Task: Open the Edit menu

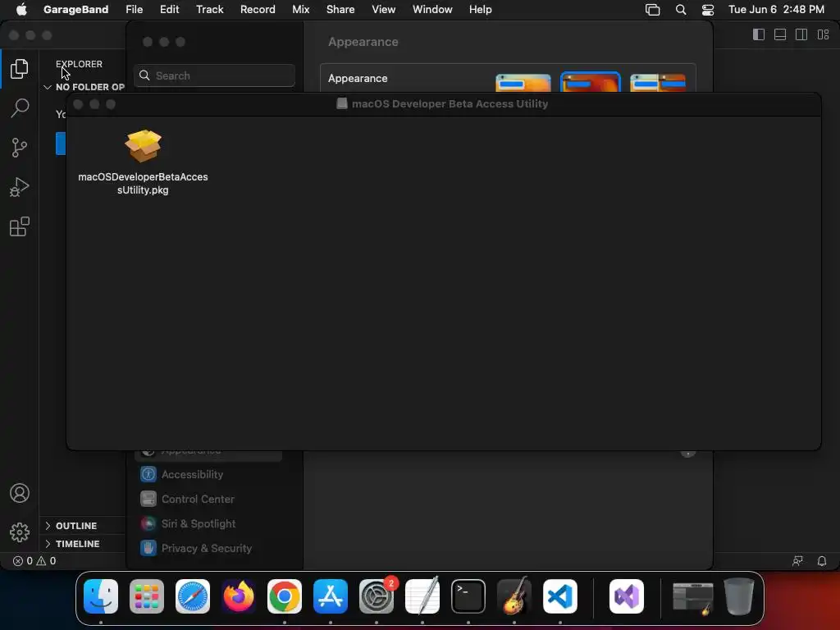Action: tap(169, 9)
